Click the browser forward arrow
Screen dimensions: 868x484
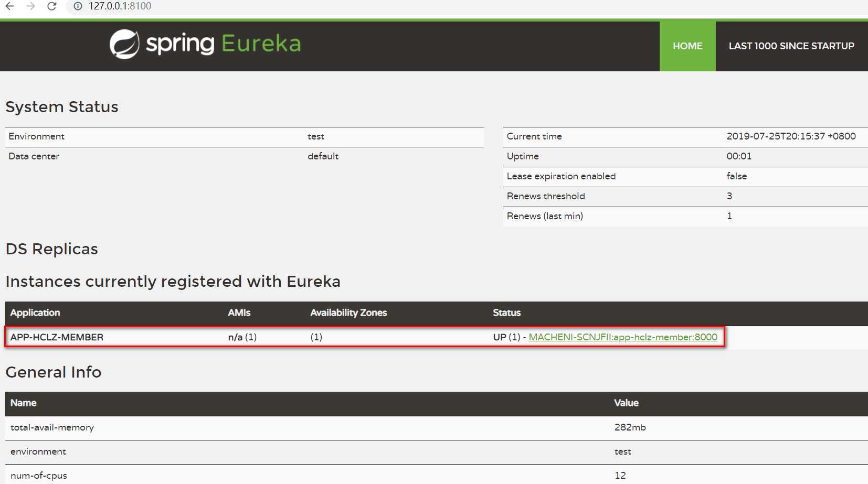click(x=30, y=6)
